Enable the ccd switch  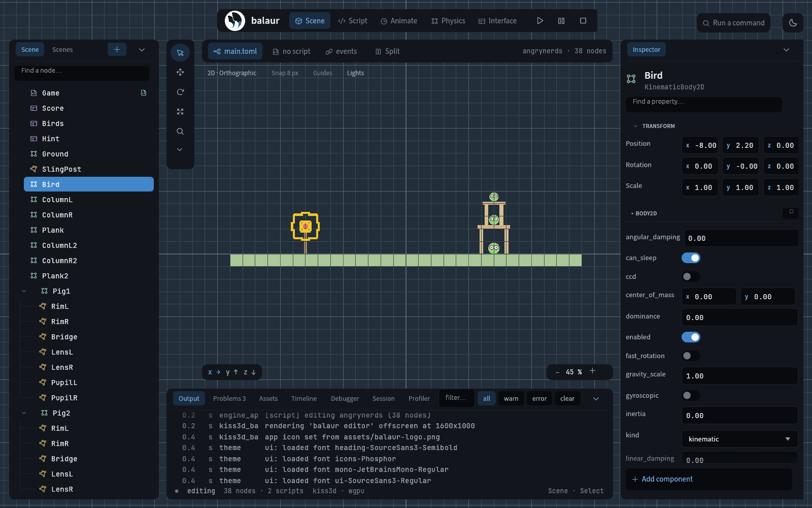tap(691, 277)
